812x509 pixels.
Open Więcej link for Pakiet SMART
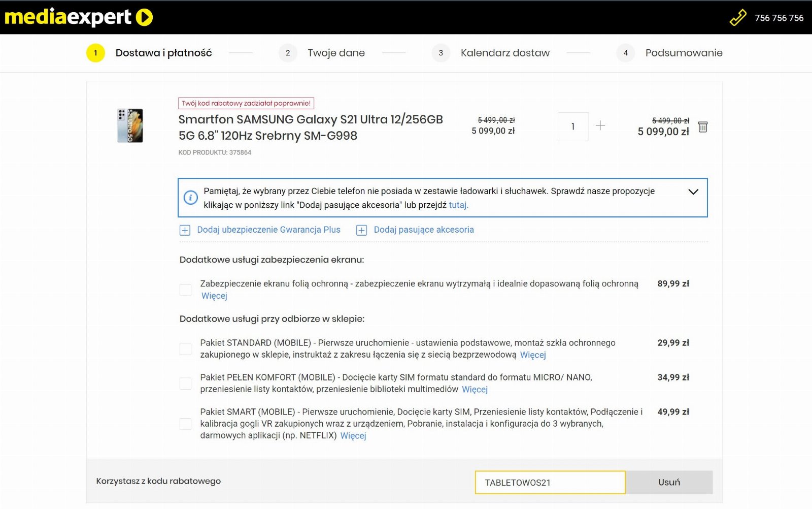353,436
